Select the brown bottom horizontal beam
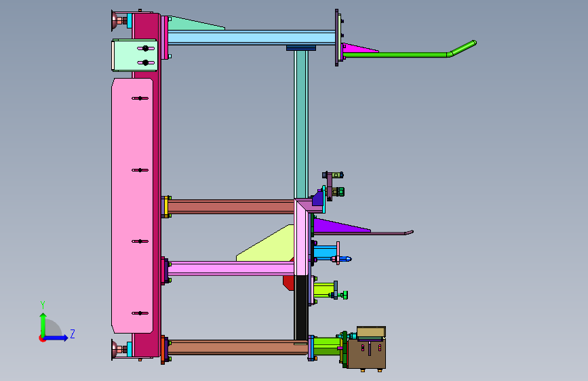The width and height of the screenshot is (588, 381). coord(237,347)
